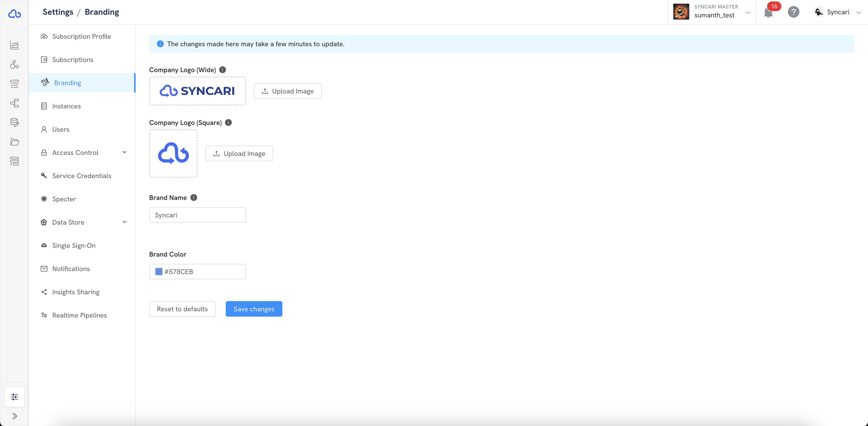Open the Specter settings page

tap(82, 199)
